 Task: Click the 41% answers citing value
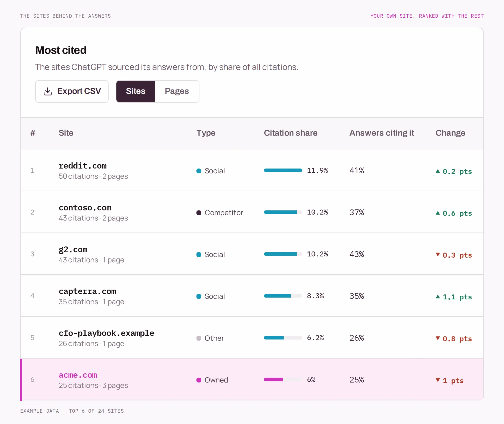(x=357, y=170)
